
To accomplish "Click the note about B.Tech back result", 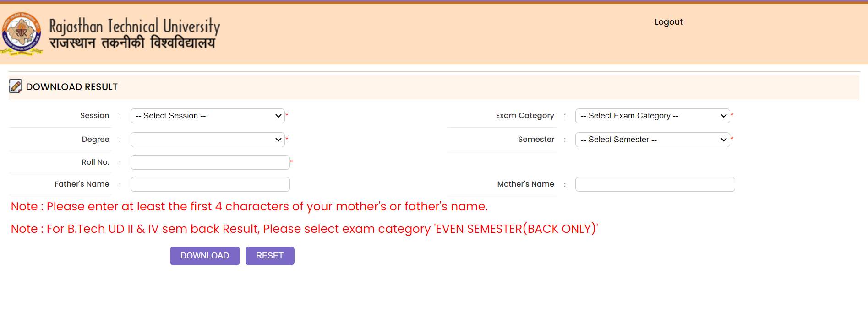I will pos(304,229).
